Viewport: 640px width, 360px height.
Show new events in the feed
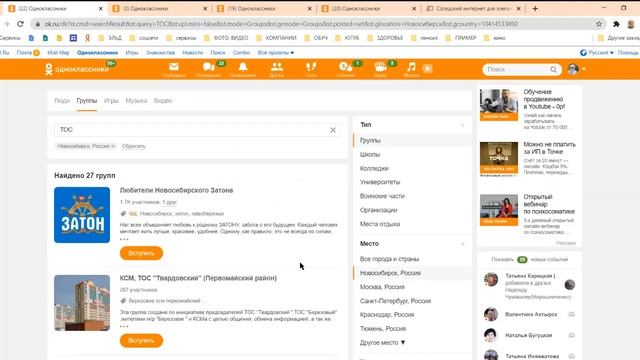point(529,260)
